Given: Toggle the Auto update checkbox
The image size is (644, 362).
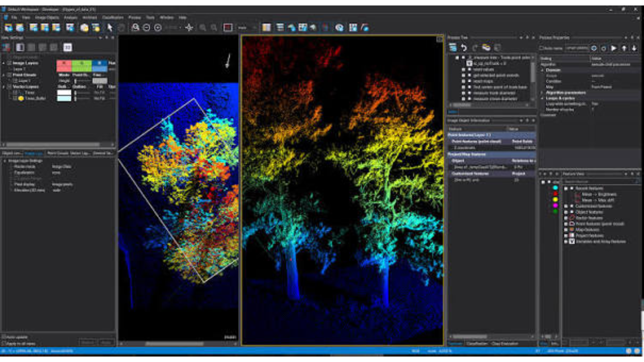Looking at the screenshot, I should (4, 337).
